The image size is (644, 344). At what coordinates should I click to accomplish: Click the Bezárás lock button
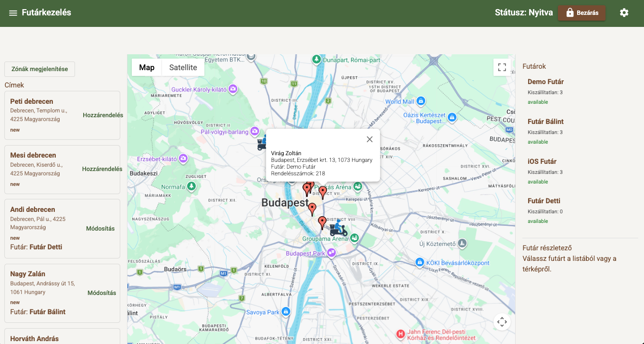[x=581, y=13]
